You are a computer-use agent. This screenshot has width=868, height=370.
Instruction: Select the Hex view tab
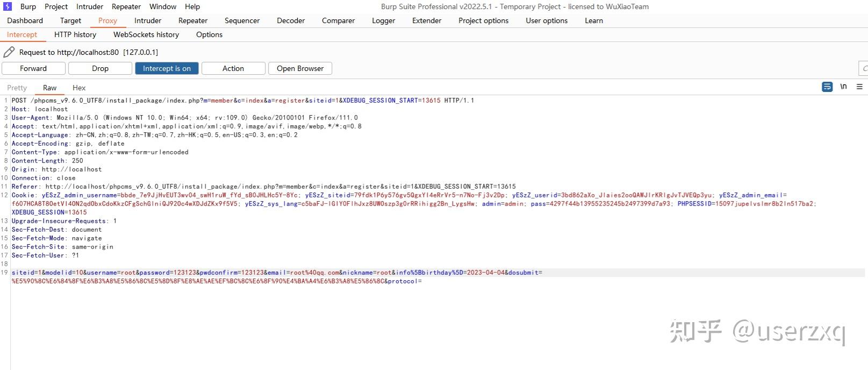tap(79, 88)
